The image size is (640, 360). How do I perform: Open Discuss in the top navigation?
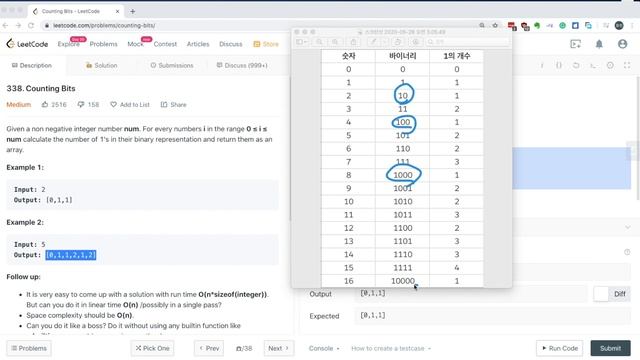(x=231, y=44)
